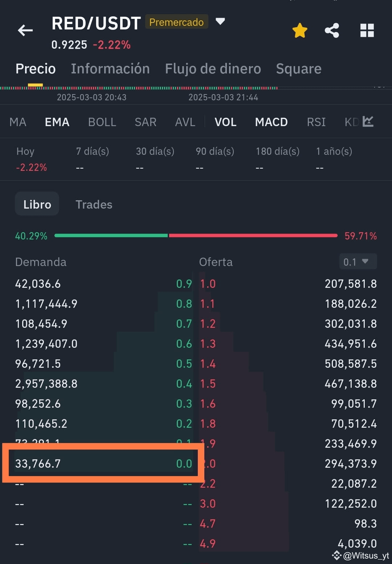
Task: Select the 22,087.2 ask row
Action: [x=289, y=483]
